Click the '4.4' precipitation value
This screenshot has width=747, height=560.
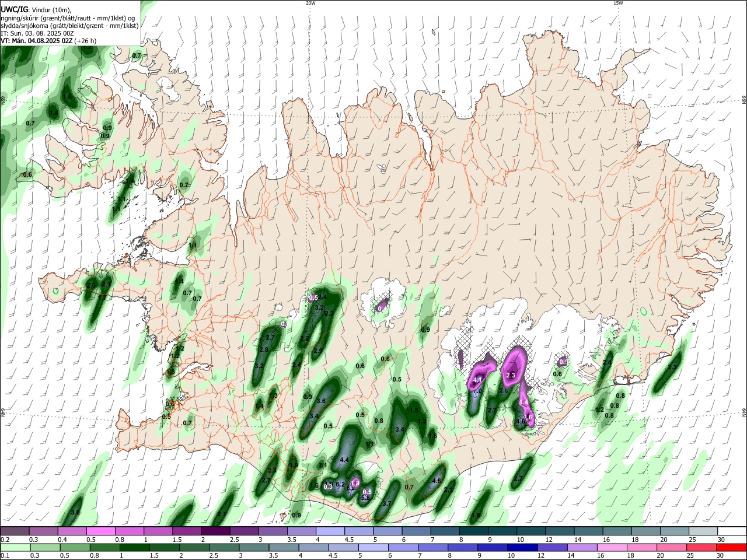pyautogui.click(x=344, y=460)
